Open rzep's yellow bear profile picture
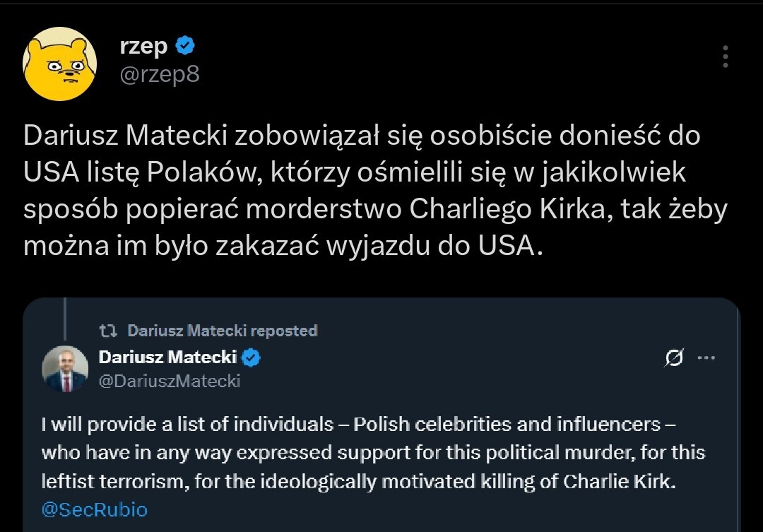Viewport: 763px width, 532px height. tap(60, 64)
